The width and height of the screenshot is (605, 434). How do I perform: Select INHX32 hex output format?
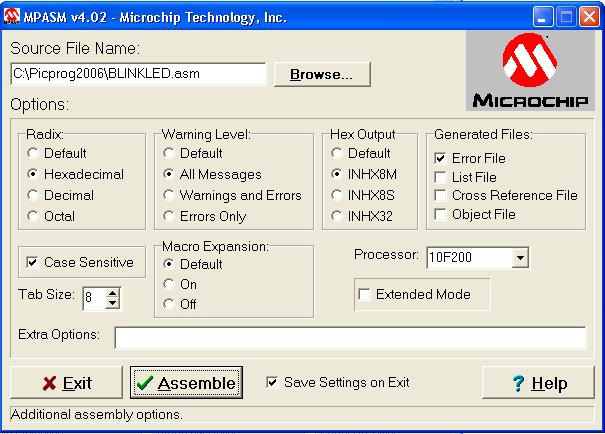[338, 216]
